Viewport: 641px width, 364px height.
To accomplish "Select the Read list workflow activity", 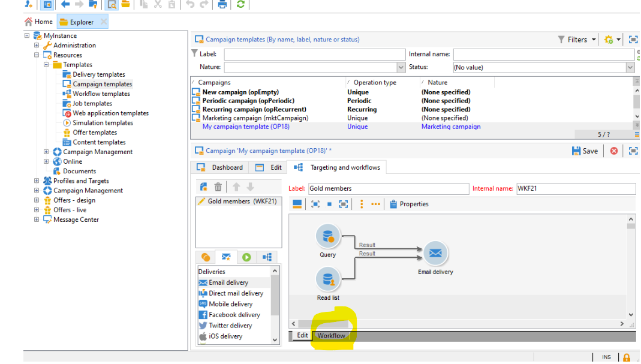I will [x=328, y=278].
